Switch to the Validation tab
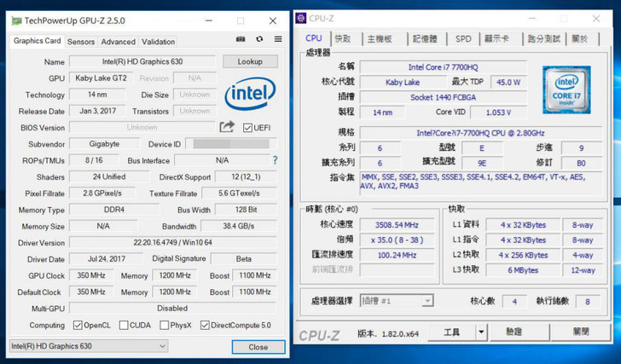 [x=158, y=42]
